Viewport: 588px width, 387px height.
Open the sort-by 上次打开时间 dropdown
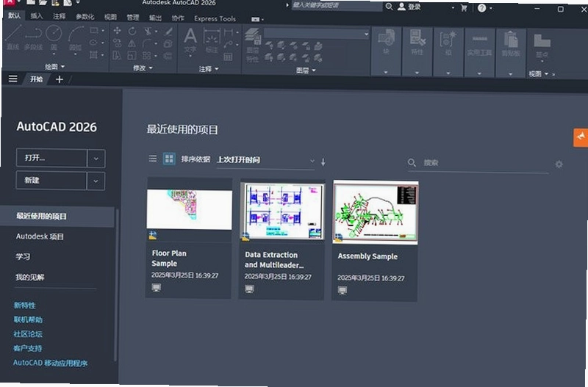tap(266, 160)
